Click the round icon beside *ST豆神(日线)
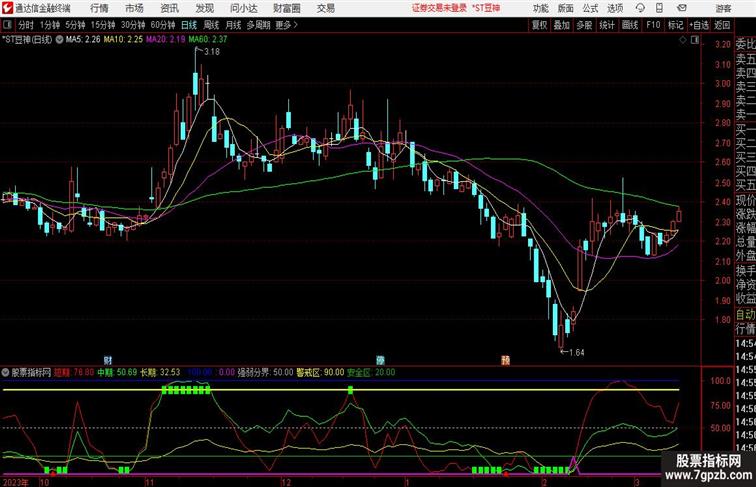The image size is (756, 487). (59, 40)
